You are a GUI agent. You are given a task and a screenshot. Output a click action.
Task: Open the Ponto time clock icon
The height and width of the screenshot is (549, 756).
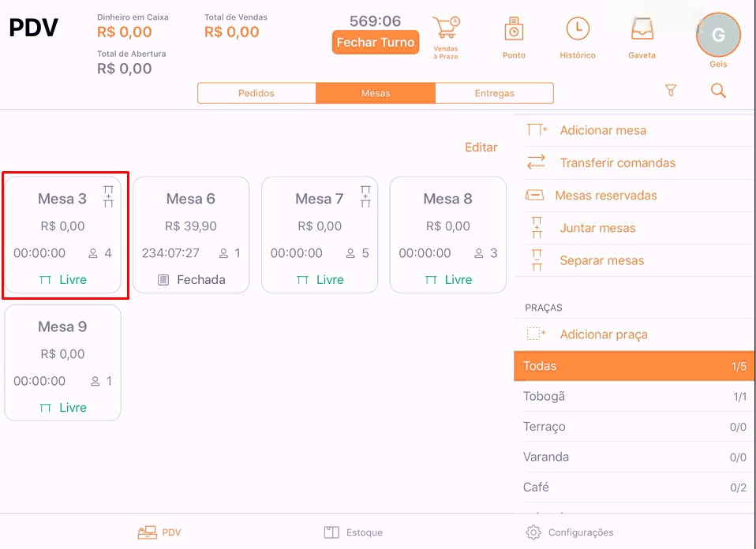[514, 29]
